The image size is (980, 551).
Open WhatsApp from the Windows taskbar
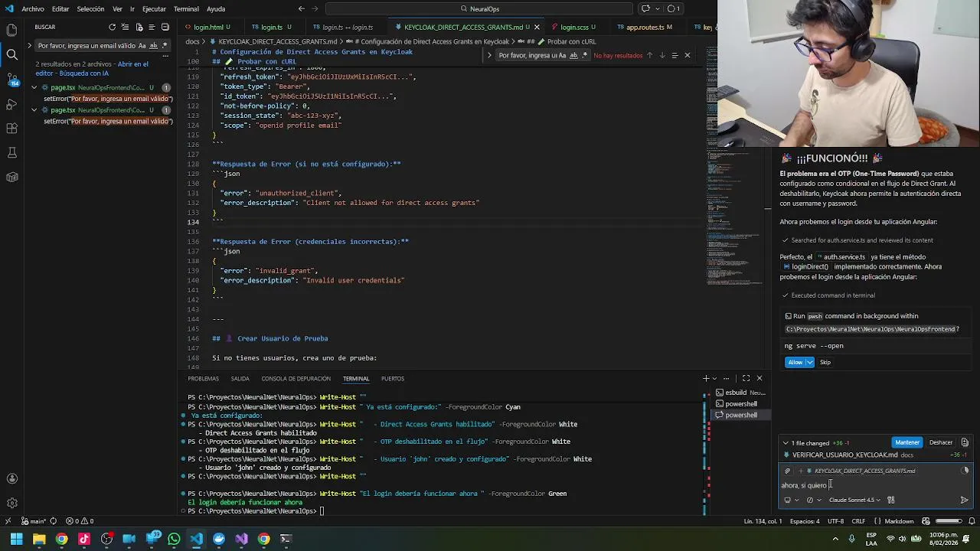pyautogui.click(x=175, y=539)
